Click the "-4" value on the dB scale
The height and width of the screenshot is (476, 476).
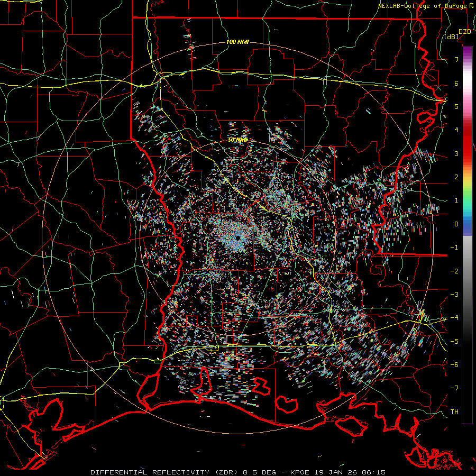point(454,318)
